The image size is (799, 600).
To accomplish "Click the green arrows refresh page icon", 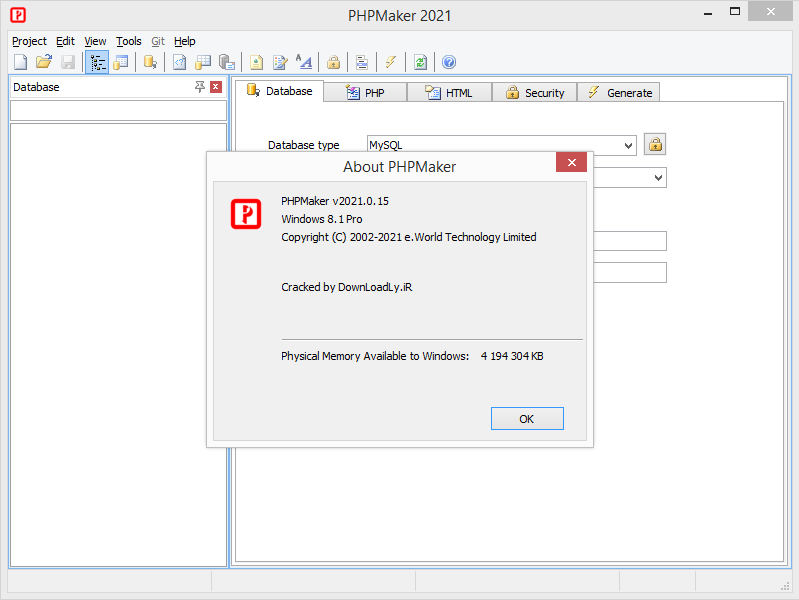I will tap(420, 62).
